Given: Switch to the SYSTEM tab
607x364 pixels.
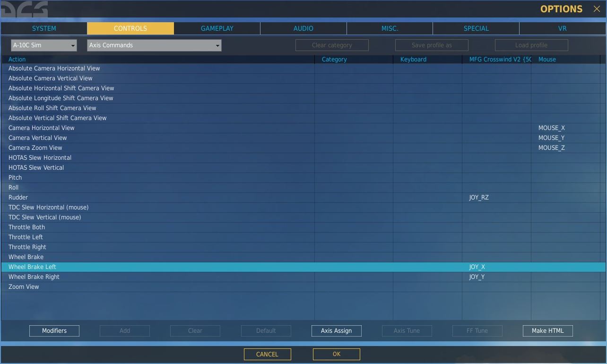Looking at the screenshot, I should [x=44, y=28].
